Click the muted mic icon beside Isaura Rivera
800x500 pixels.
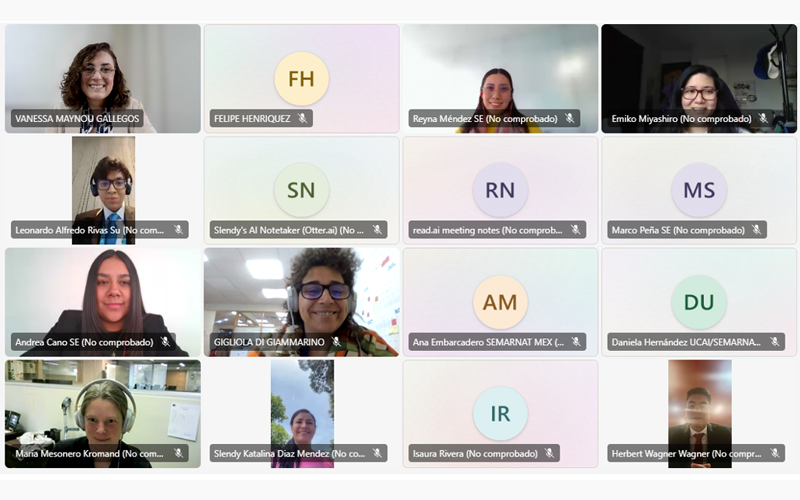coord(549,453)
